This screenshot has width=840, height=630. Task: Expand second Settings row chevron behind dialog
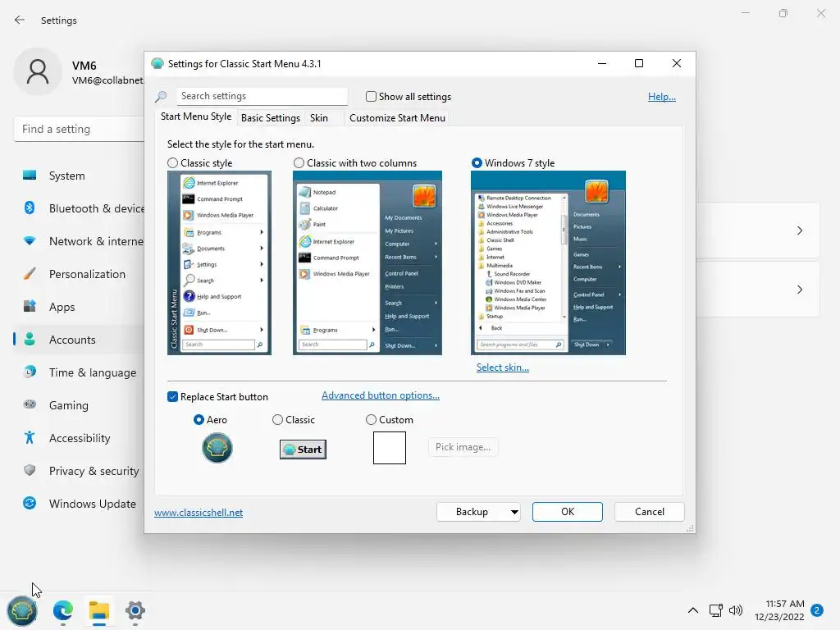(x=799, y=290)
